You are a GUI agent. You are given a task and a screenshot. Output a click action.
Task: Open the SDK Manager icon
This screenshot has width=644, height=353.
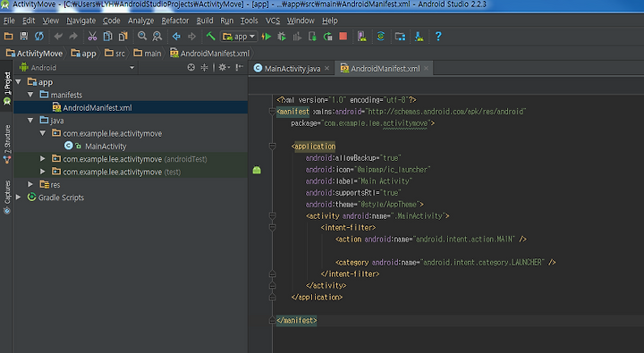419,37
